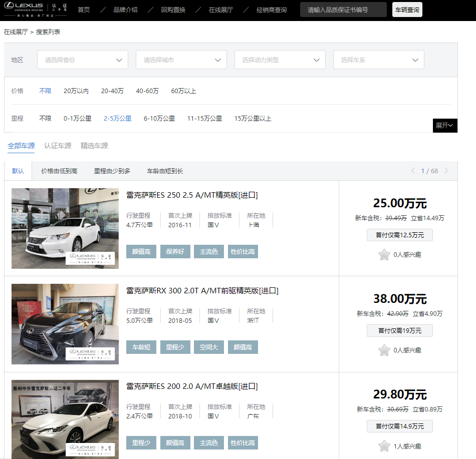
Task: Select mileage filter 15万公里以上
Action: 253,119
